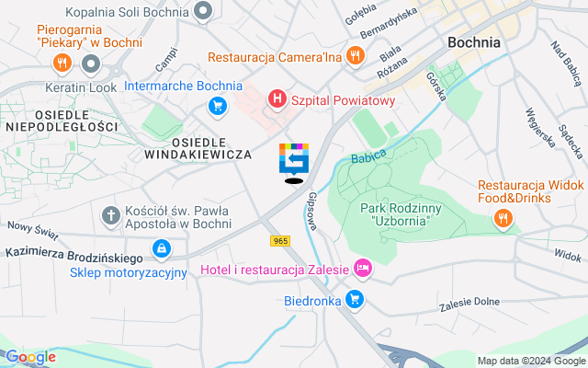Click the Restauracja Widok Food&Drinks pin

503,219
